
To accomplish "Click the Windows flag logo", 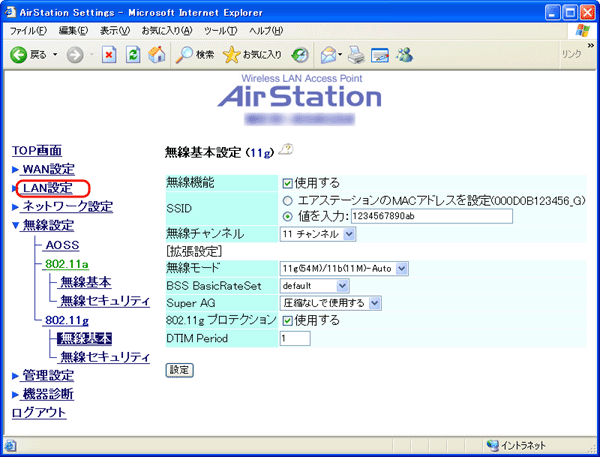I will [582, 31].
